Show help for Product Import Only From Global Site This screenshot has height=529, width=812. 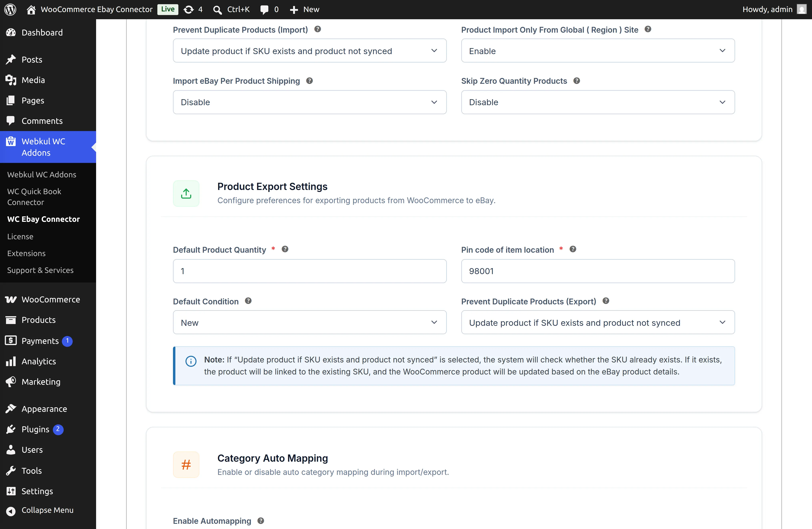[x=648, y=29]
